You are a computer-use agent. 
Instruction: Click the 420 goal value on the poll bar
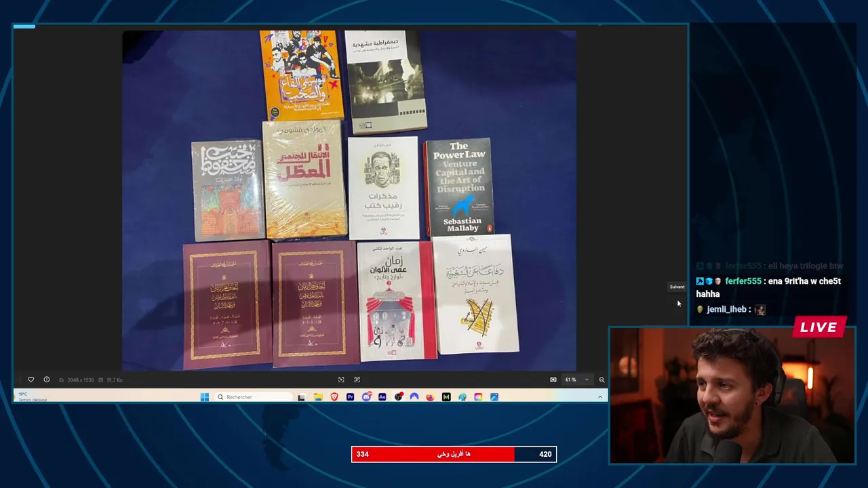pyautogui.click(x=545, y=454)
